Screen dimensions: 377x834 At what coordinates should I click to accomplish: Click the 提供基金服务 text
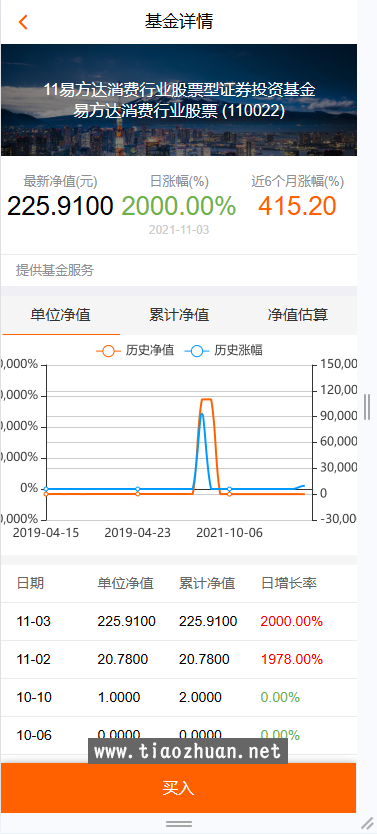[x=55, y=271]
